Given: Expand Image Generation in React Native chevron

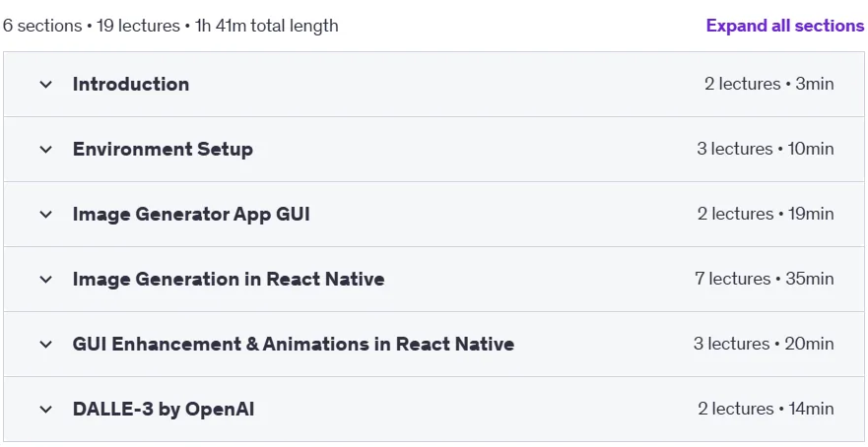Looking at the screenshot, I should pyautogui.click(x=46, y=280).
